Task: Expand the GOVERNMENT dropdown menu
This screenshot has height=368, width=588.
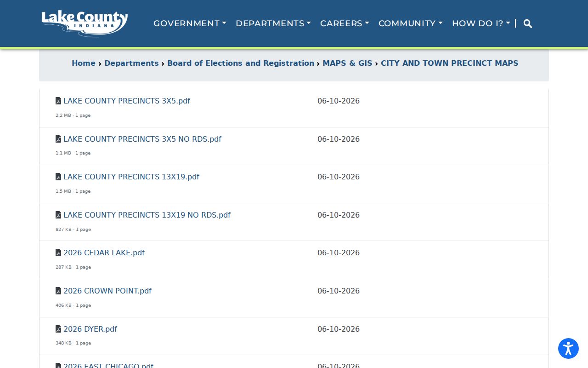Action: click(190, 23)
